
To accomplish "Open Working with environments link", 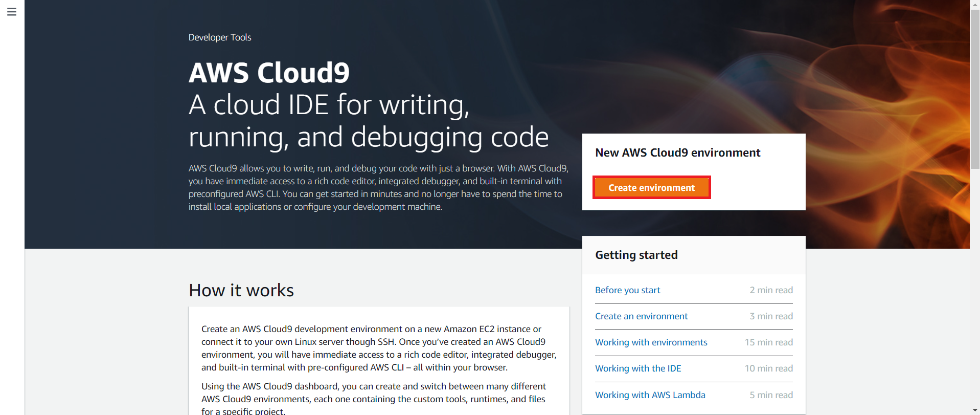I will [651, 342].
